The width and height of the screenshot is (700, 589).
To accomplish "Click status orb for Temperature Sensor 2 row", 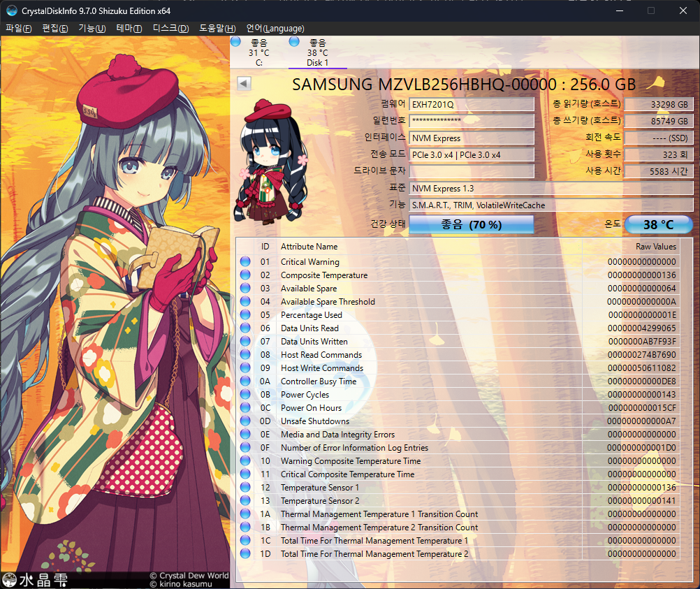I will point(245,500).
